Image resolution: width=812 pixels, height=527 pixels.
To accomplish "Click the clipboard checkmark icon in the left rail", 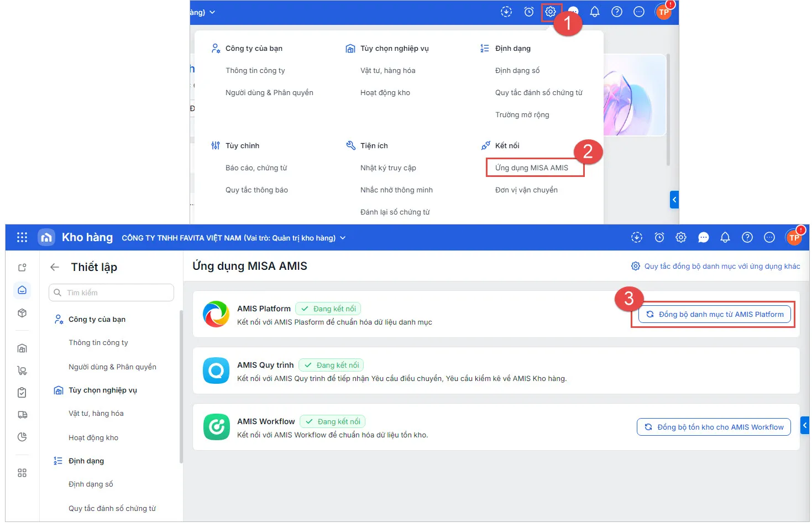I will (x=22, y=393).
